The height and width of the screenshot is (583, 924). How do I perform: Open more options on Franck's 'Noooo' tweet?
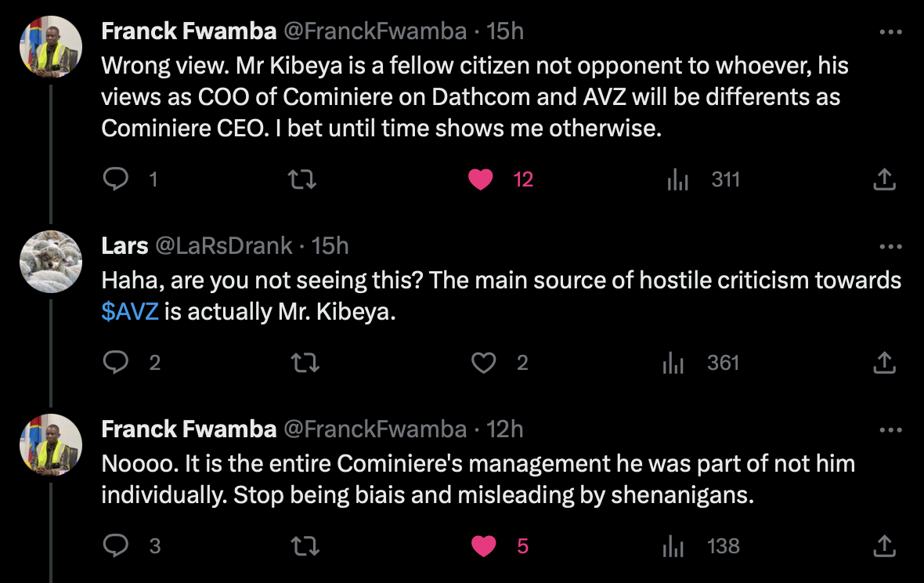pyautogui.click(x=891, y=430)
